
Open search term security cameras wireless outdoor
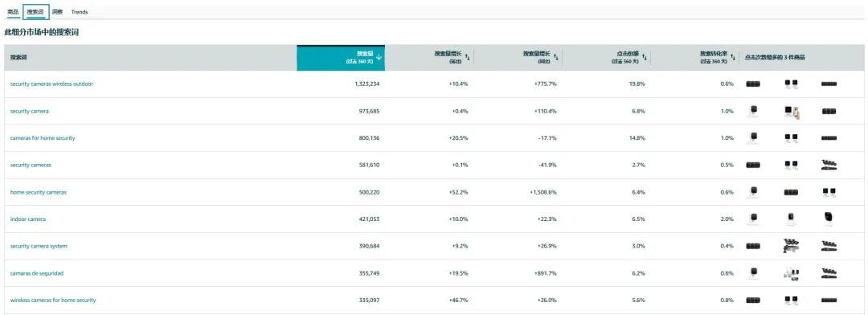[51, 84]
